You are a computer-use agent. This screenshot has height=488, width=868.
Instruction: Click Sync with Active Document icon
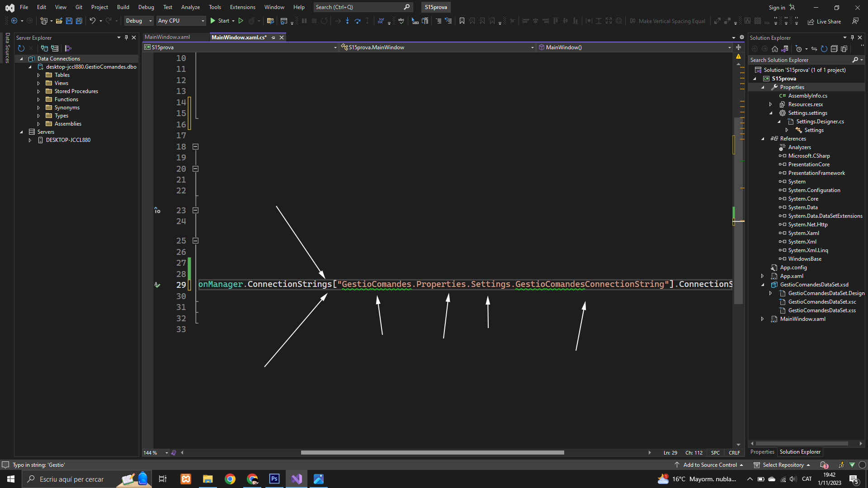814,49
